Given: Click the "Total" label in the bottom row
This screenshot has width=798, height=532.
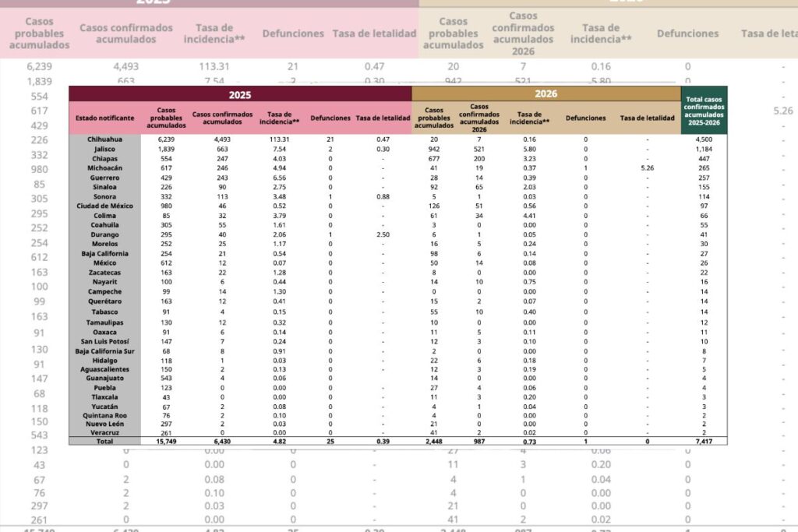Looking at the screenshot, I should click(x=104, y=440).
